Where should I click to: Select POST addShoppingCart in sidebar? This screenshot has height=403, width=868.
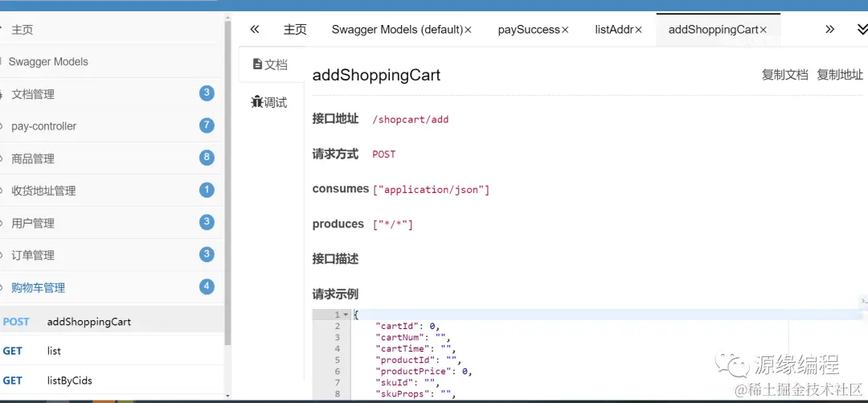[112, 322]
